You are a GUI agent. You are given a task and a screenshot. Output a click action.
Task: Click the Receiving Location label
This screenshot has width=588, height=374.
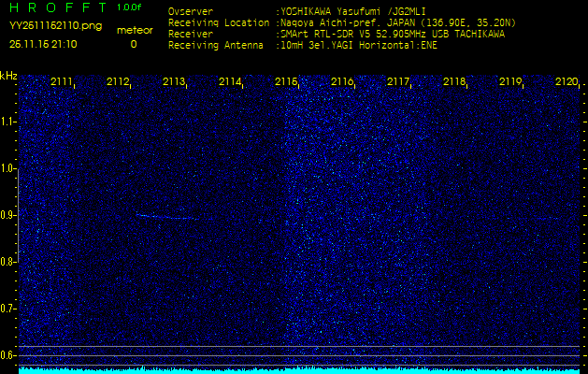(219, 23)
